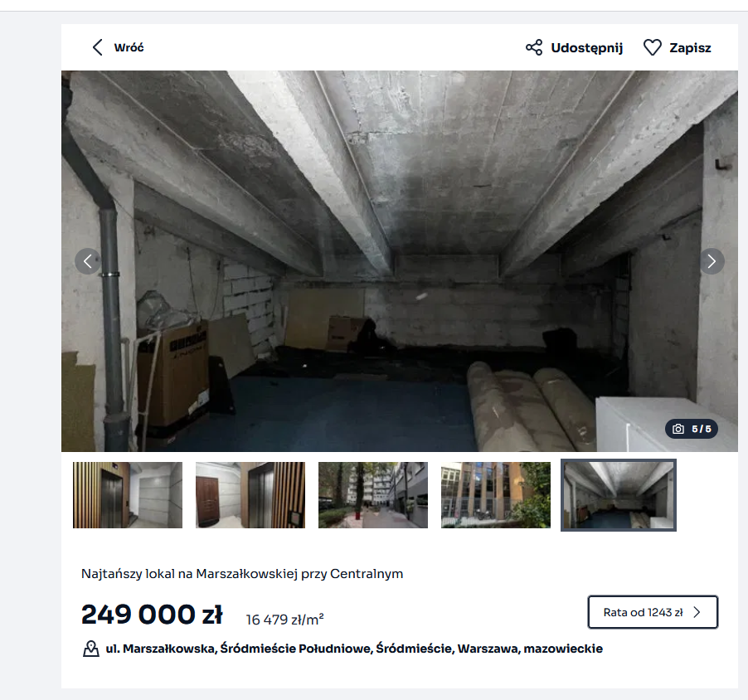748x700 pixels.
Task: Click the Udostępnij share label
Action: (587, 48)
